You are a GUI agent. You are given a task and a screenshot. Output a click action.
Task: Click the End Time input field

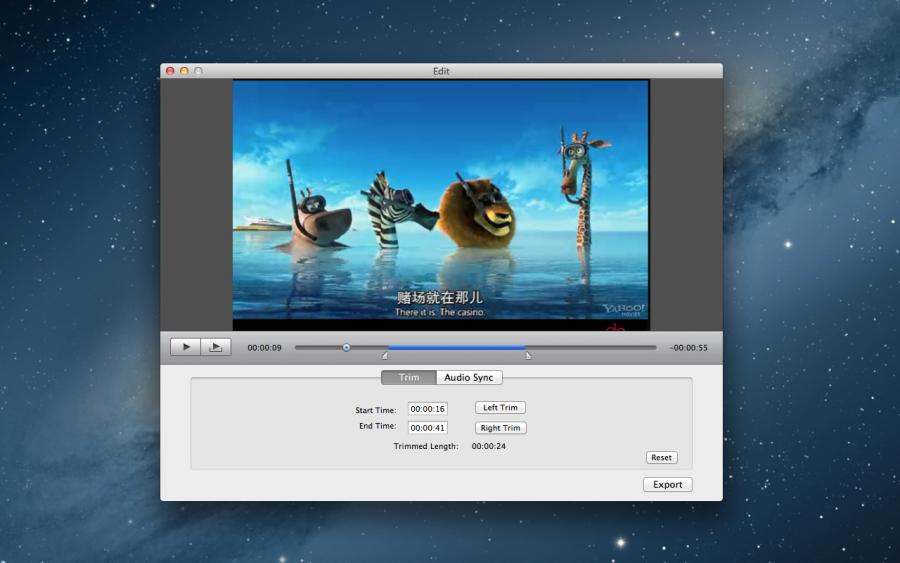pos(428,428)
